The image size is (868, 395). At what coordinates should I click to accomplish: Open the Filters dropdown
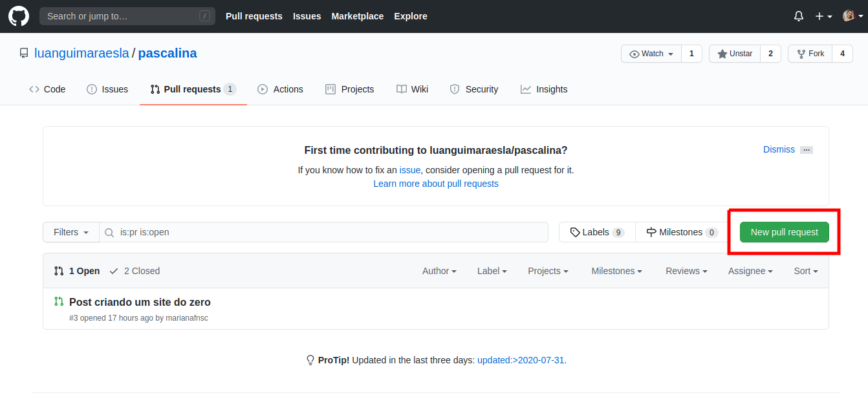click(x=71, y=232)
